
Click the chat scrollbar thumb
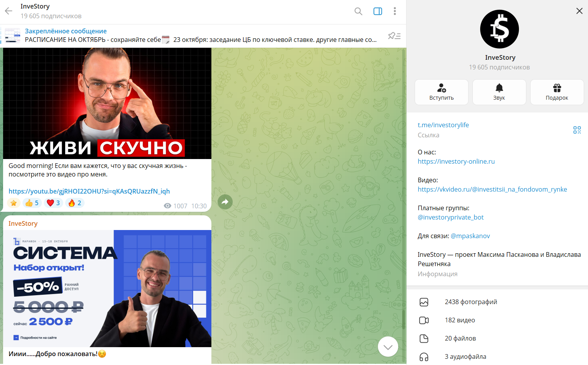click(x=404, y=320)
